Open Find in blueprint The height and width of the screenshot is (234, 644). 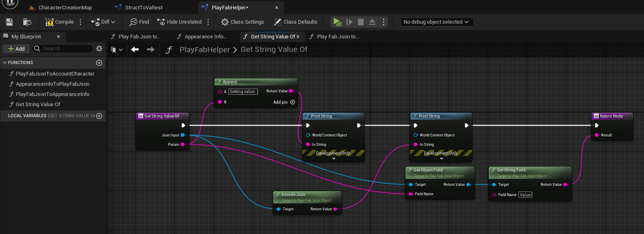click(140, 22)
